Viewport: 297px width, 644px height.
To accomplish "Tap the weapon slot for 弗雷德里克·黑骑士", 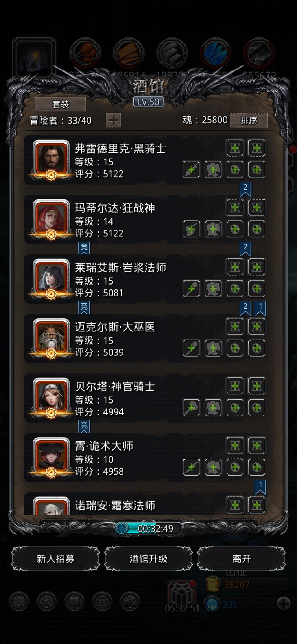I will tap(191, 170).
